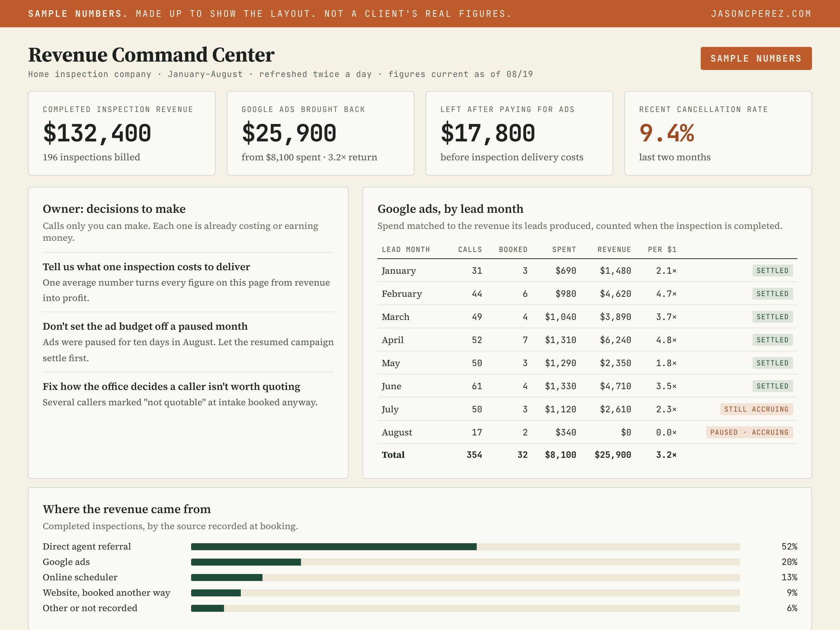
Task: Click the SAMPLE NUMBERS button
Action: coord(756,58)
